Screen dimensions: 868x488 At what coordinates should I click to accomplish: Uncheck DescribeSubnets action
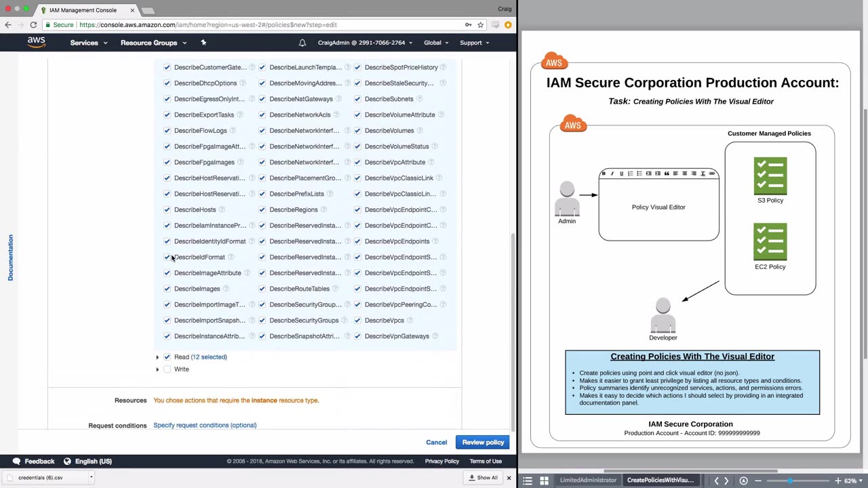click(357, 99)
